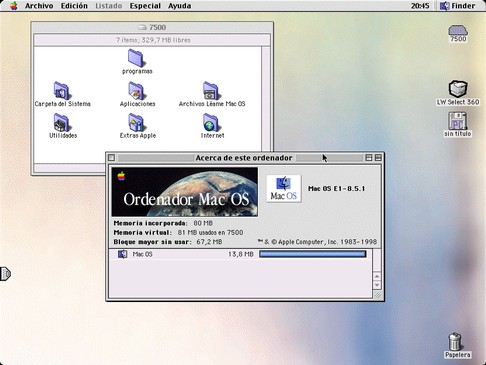This screenshot has width=486, height=365.
Task: Click the collapse box of Acerca de este ordenador
Action: click(378, 158)
